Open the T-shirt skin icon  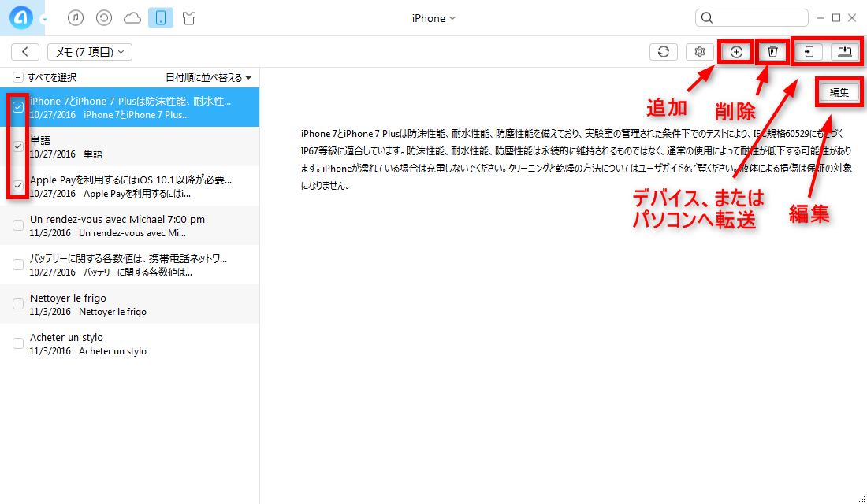(189, 18)
